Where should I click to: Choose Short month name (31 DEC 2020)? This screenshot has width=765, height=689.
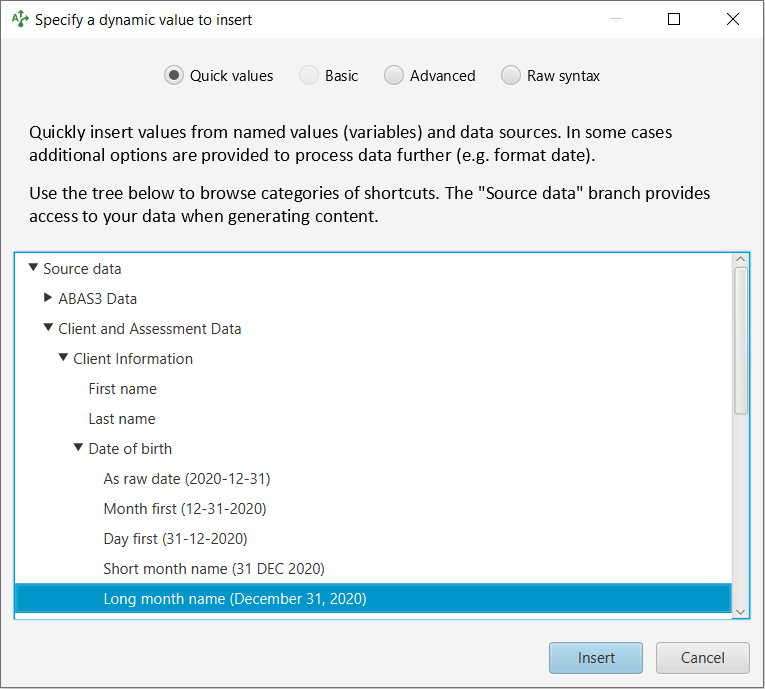(214, 569)
